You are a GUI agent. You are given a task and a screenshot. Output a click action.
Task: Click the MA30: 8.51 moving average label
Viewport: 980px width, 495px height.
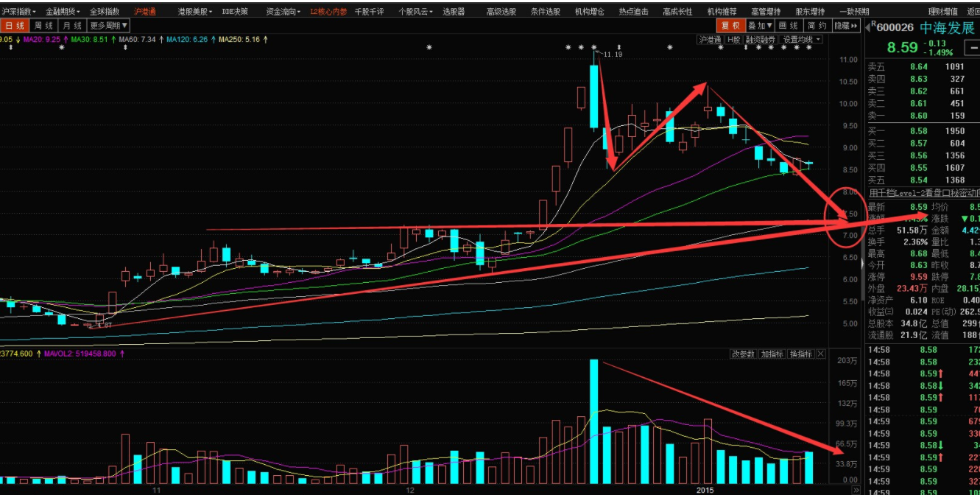pyautogui.click(x=91, y=39)
